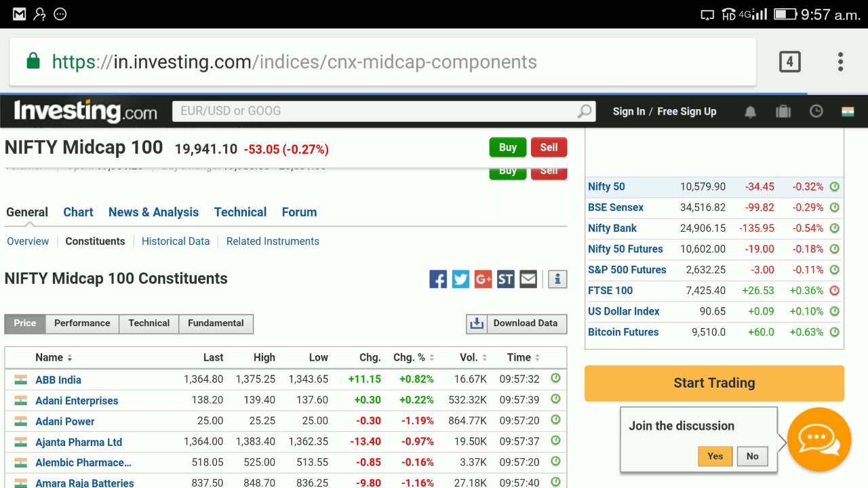This screenshot has width=868, height=488.
Task: Share constituents page on Google Plus
Action: tap(483, 279)
